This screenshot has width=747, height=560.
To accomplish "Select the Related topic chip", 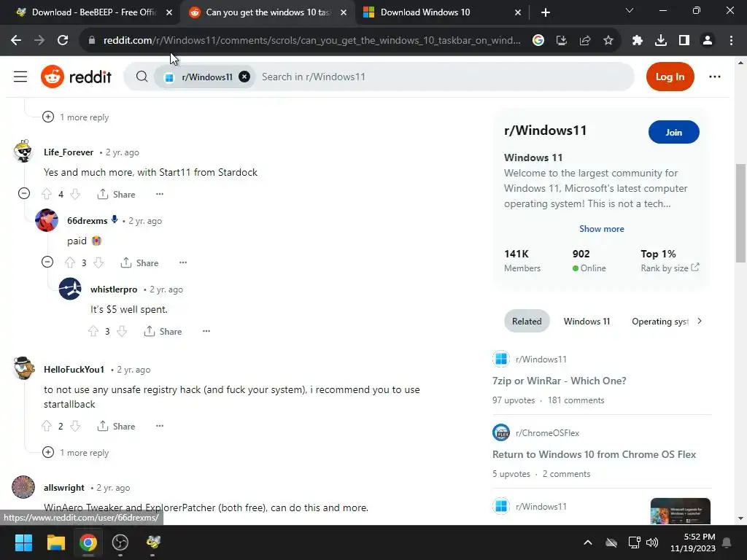I will point(527,321).
